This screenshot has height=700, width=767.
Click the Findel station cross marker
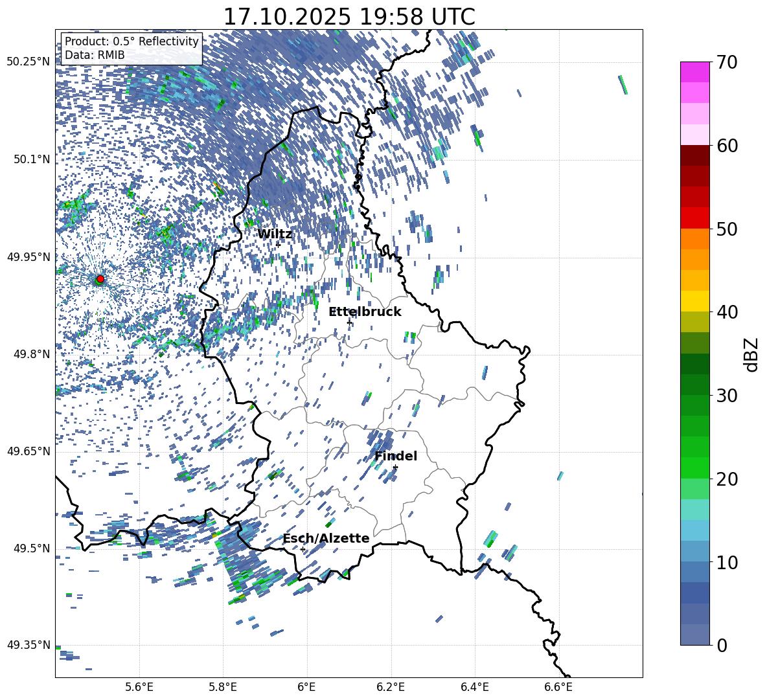(x=395, y=468)
